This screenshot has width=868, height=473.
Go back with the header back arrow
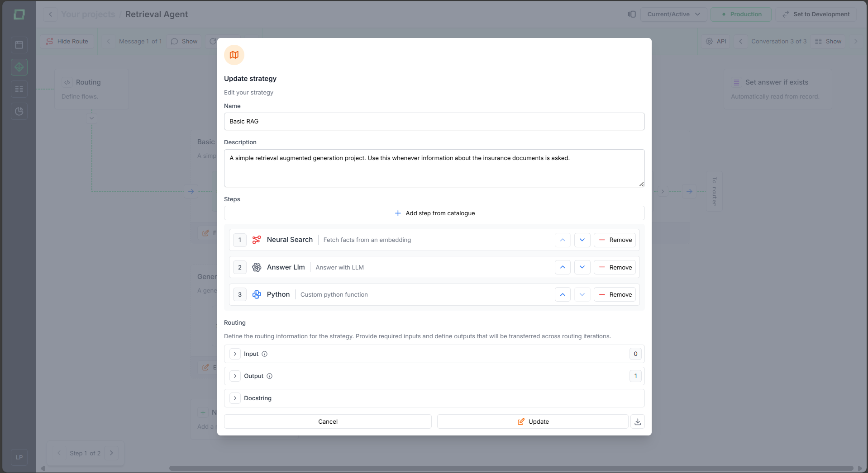coord(51,14)
